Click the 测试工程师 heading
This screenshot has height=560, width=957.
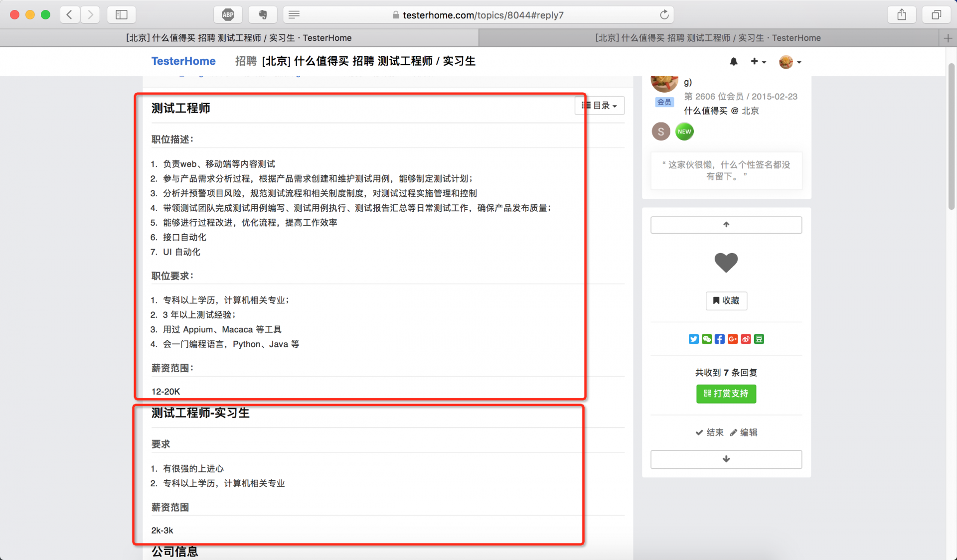[x=181, y=108]
